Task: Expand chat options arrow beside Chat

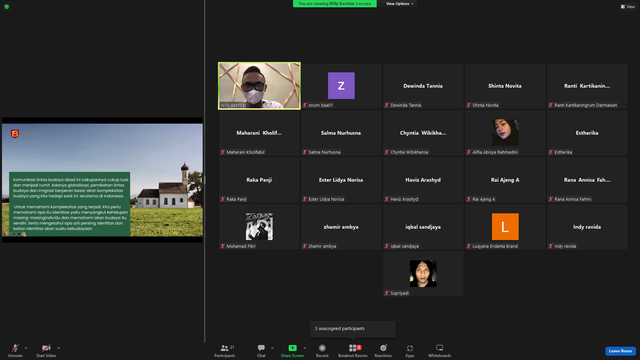Action: 272,348
